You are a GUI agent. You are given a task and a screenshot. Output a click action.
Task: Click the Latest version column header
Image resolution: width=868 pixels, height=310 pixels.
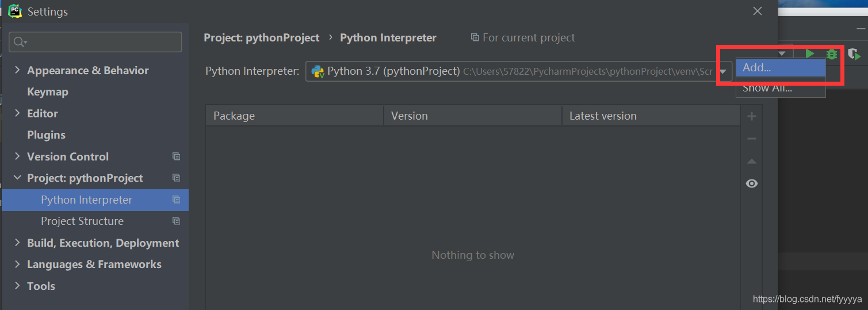(651, 116)
